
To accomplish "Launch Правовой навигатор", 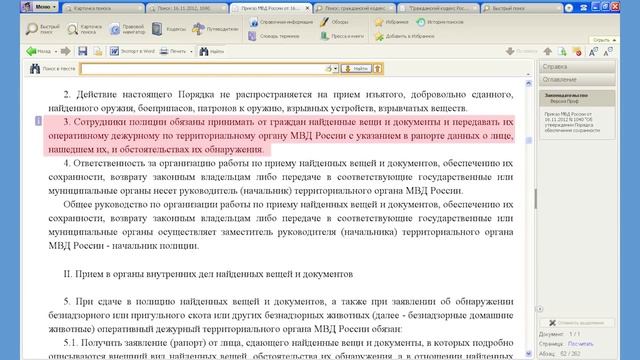I will (x=127, y=29).
